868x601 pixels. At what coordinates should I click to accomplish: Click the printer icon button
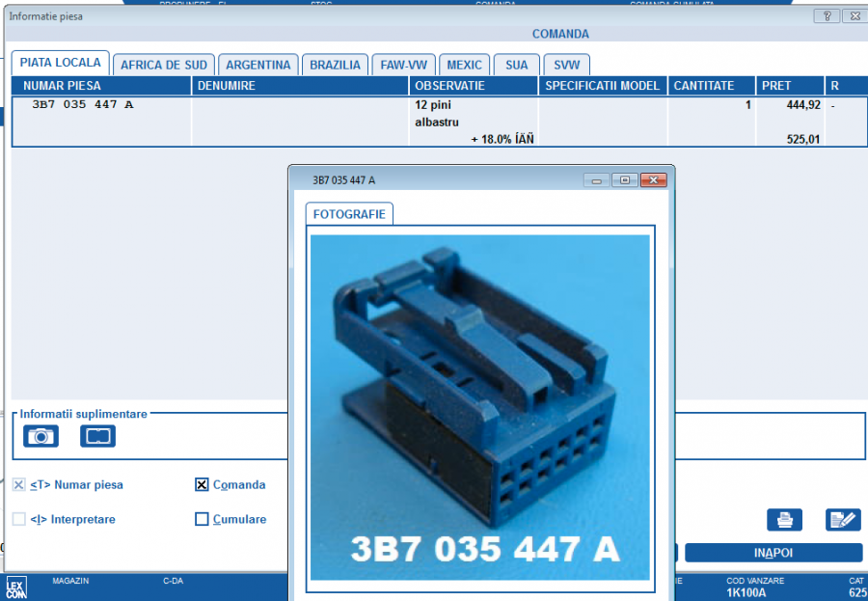784,520
